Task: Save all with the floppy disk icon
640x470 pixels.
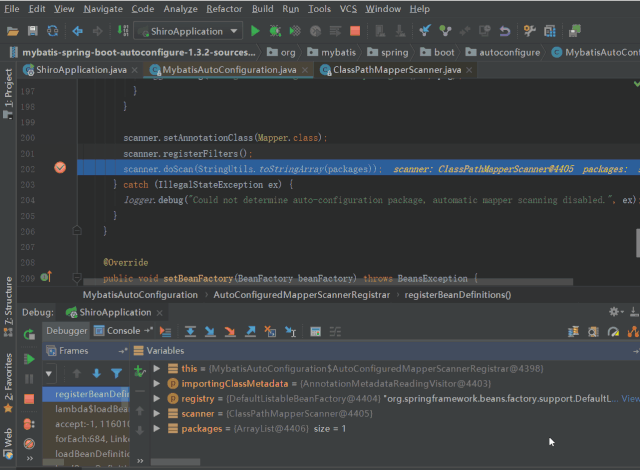Action: point(32,31)
